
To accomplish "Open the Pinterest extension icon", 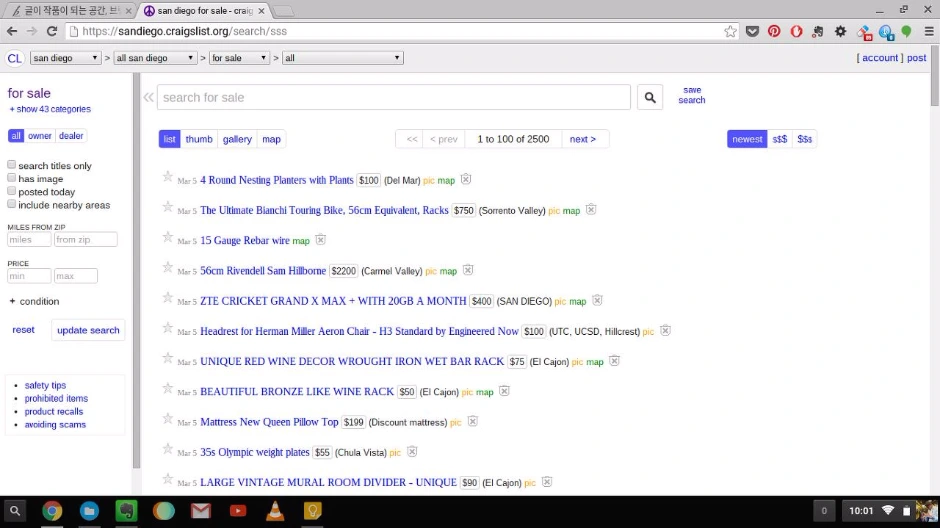I will point(774,31).
